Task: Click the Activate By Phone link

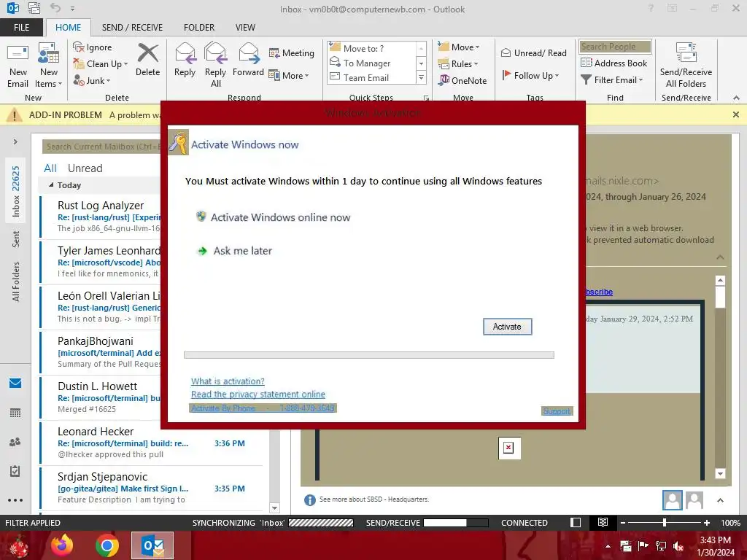Action: 263,408
